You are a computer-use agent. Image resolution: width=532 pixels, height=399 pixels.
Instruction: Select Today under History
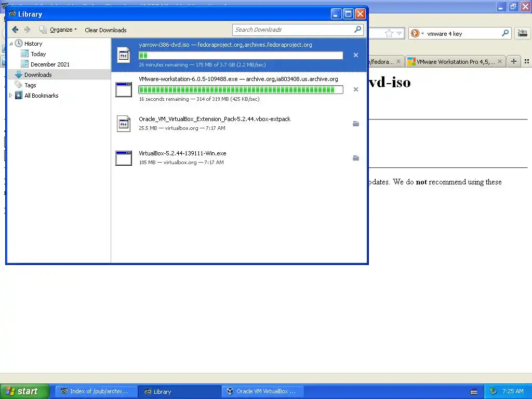(x=38, y=54)
